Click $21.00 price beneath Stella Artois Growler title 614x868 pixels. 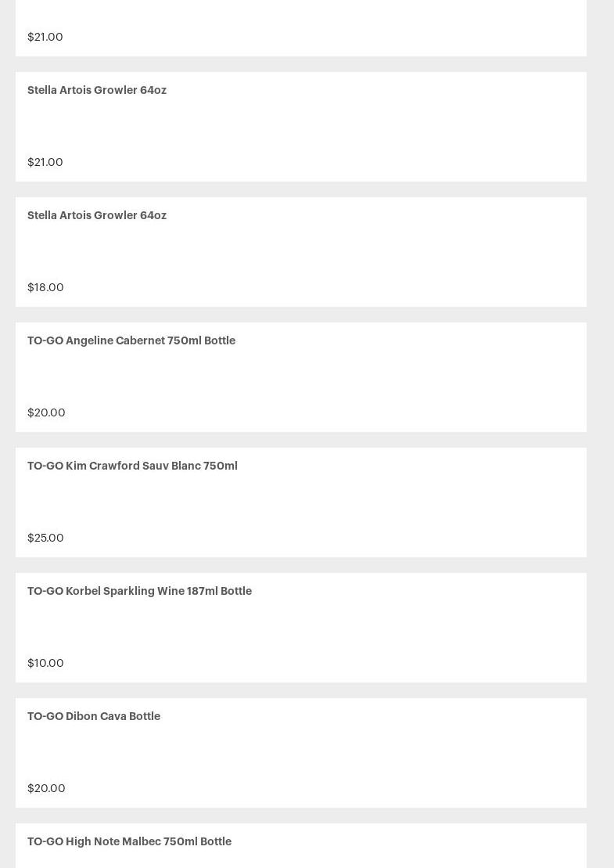click(x=45, y=162)
